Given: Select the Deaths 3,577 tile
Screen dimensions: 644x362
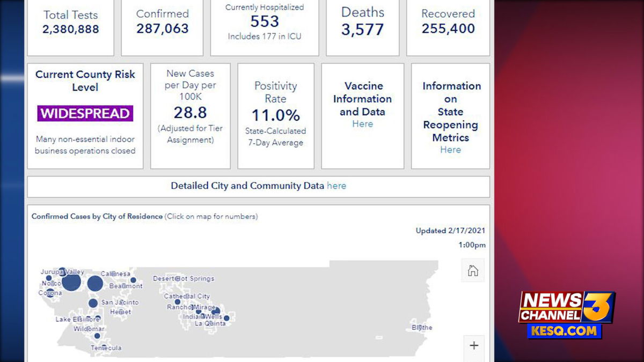Looking at the screenshot, I should point(362,27).
